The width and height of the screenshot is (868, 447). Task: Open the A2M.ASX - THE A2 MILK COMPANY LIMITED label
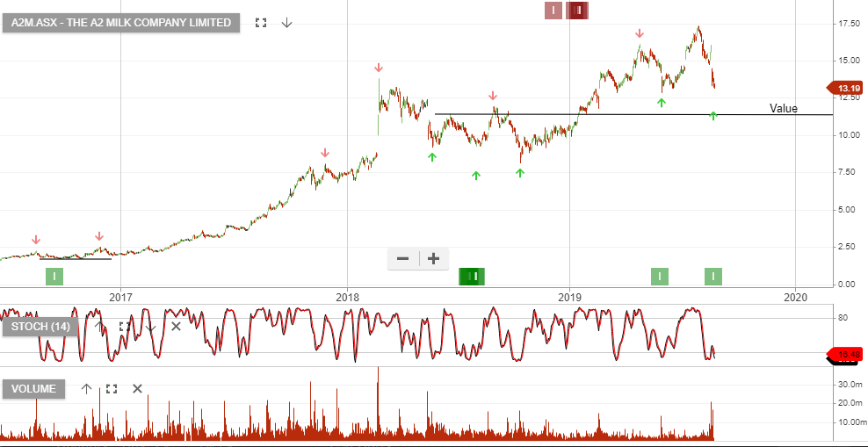coord(121,23)
